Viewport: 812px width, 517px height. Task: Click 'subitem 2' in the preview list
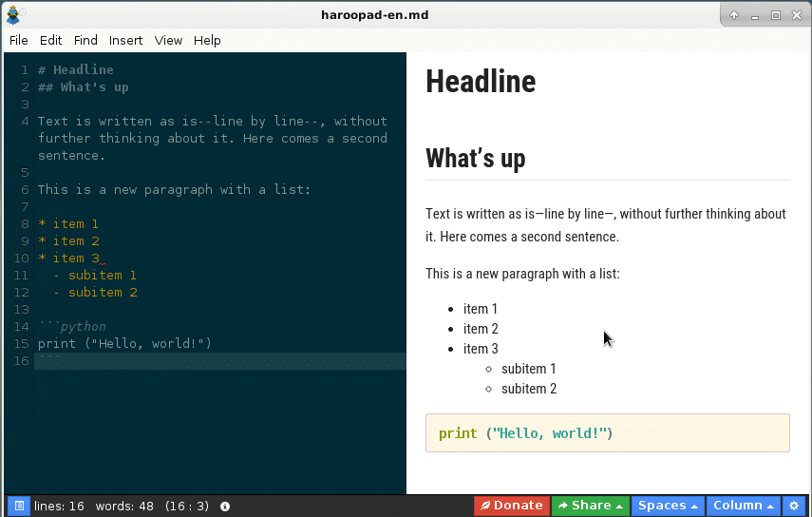coord(529,389)
